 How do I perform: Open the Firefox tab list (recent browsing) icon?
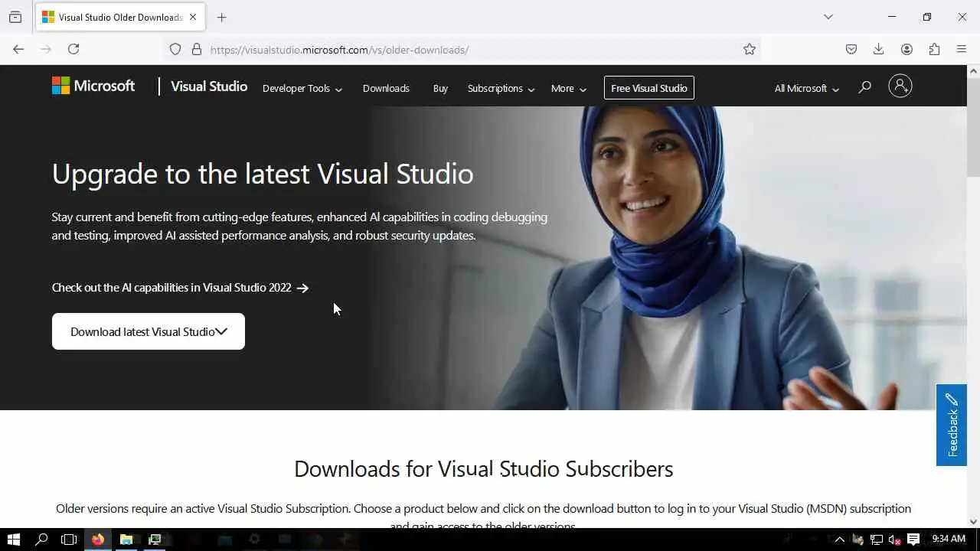(x=15, y=17)
